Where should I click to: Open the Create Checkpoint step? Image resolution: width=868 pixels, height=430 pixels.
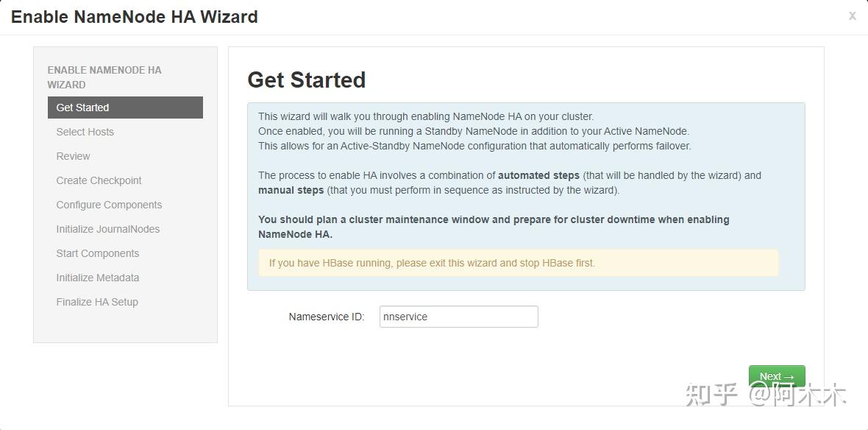(99, 180)
